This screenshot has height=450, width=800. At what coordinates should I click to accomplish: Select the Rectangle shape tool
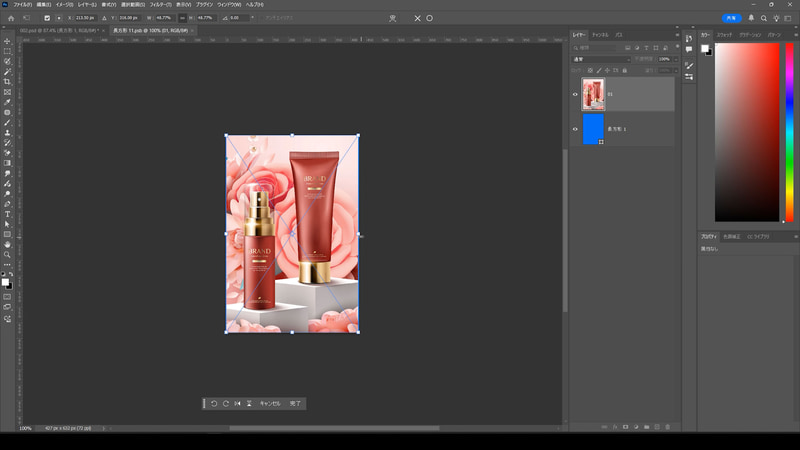coord(7,235)
